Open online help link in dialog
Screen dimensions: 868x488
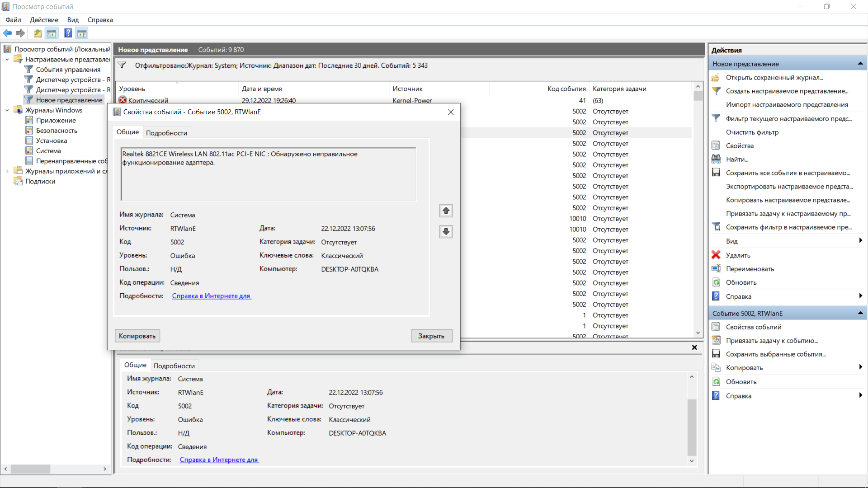click(x=211, y=296)
